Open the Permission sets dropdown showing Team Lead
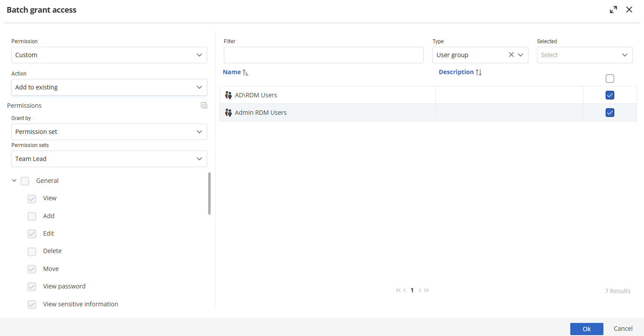 click(x=109, y=159)
